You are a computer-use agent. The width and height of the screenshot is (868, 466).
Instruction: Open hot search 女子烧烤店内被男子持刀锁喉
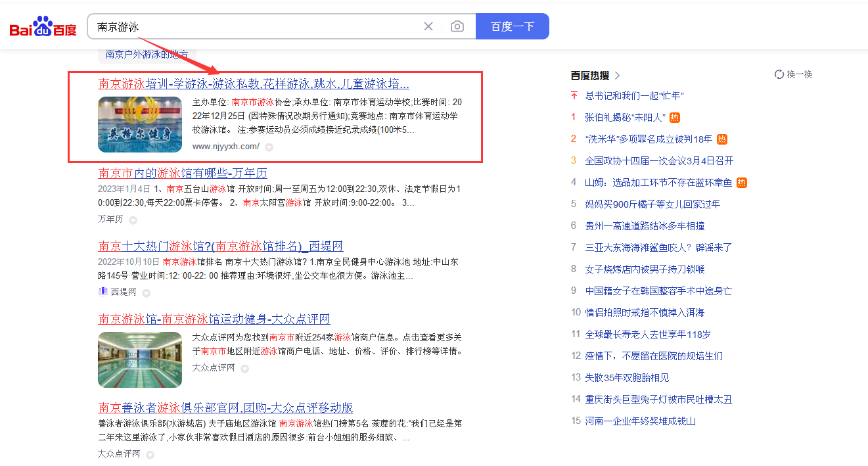645,269
